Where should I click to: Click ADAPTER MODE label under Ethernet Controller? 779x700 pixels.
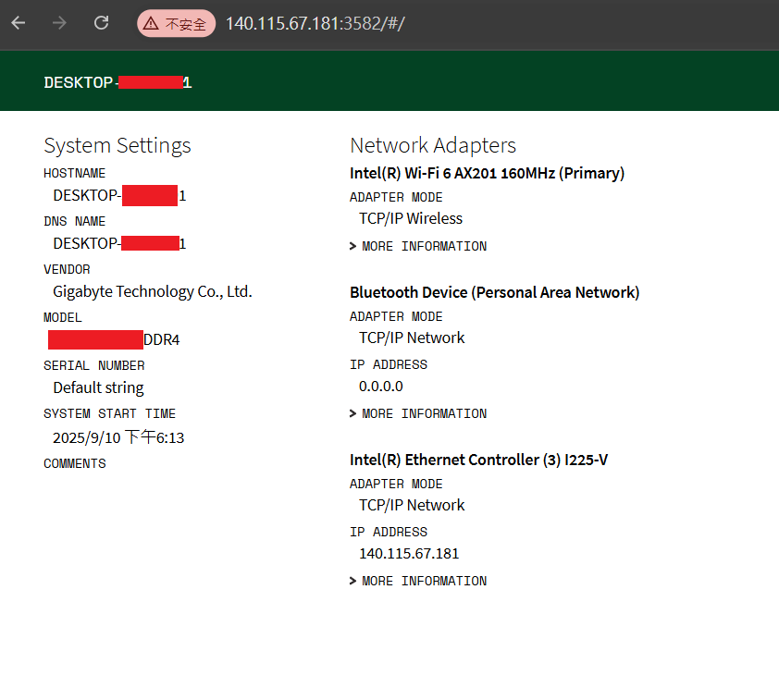(x=396, y=484)
